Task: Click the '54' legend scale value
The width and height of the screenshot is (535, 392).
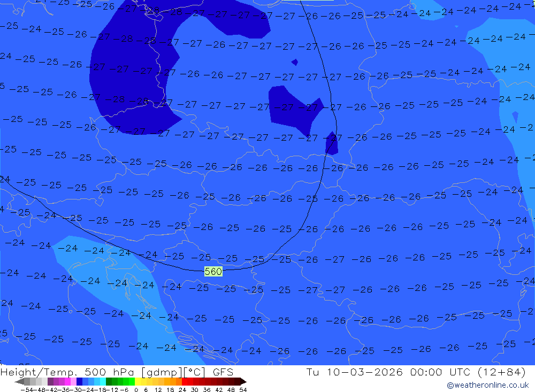Action: click(243, 390)
